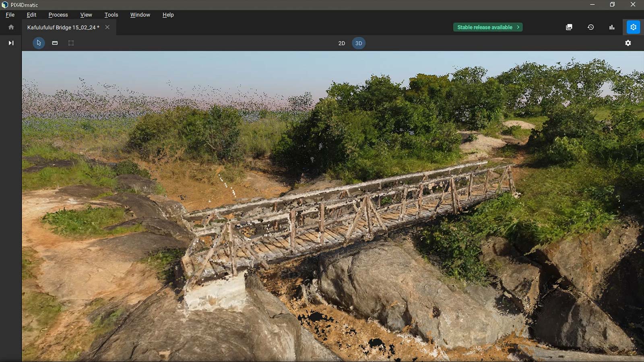Select the rectangle selection tool
This screenshot has height=362, width=644.
pos(71,43)
